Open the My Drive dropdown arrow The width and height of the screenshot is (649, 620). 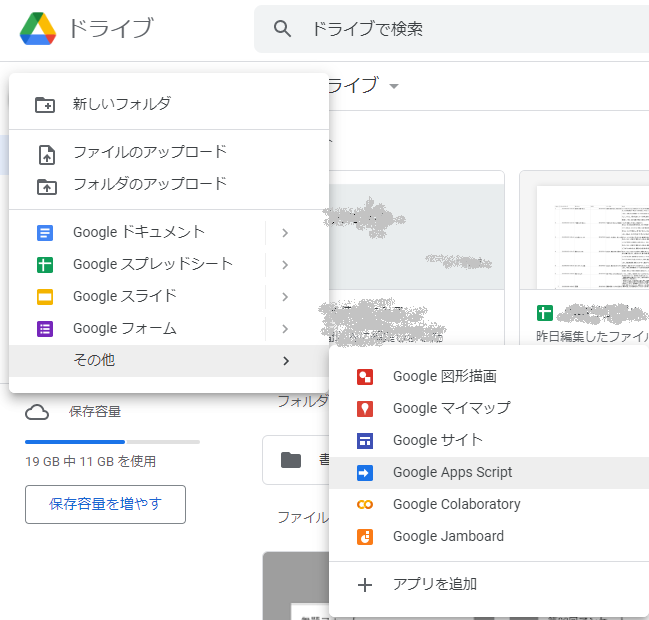tap(394, 86)
